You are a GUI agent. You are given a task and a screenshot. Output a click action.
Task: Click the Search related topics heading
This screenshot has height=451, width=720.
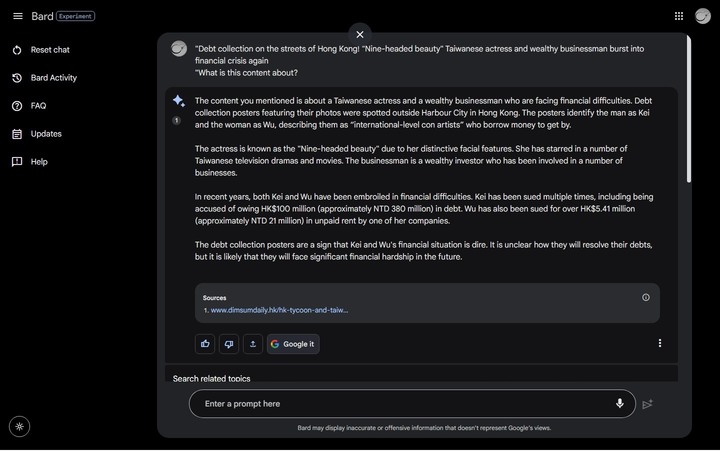pyautogui.click(x=211, y=378)
